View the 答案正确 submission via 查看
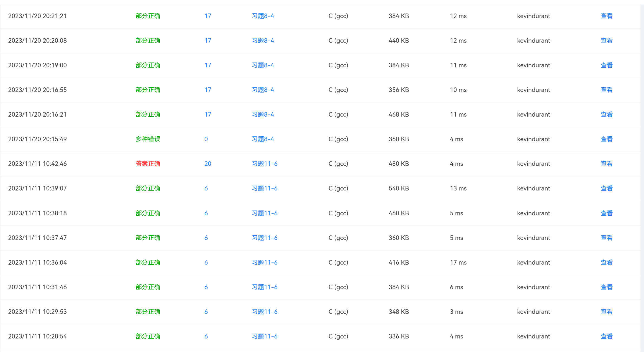This screenshot has width=644, height=352. point(606,164)
